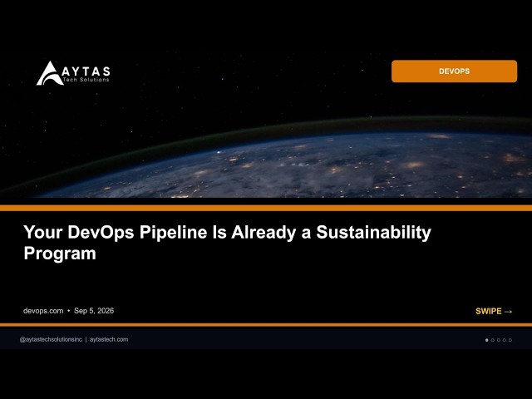This screenshot has width=532, height=399.
Task: Click the devops.com source label
Action: pyautogui.click(x=43, y=311)
